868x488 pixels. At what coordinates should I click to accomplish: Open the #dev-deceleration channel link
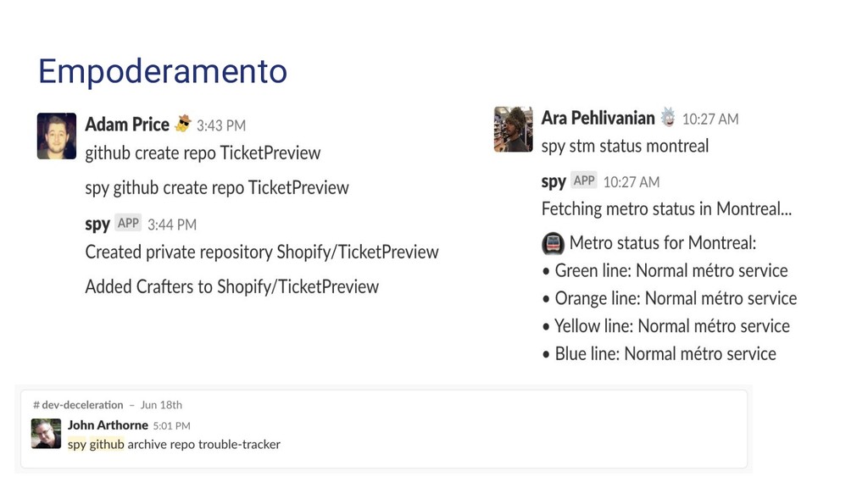pos(78,405)
